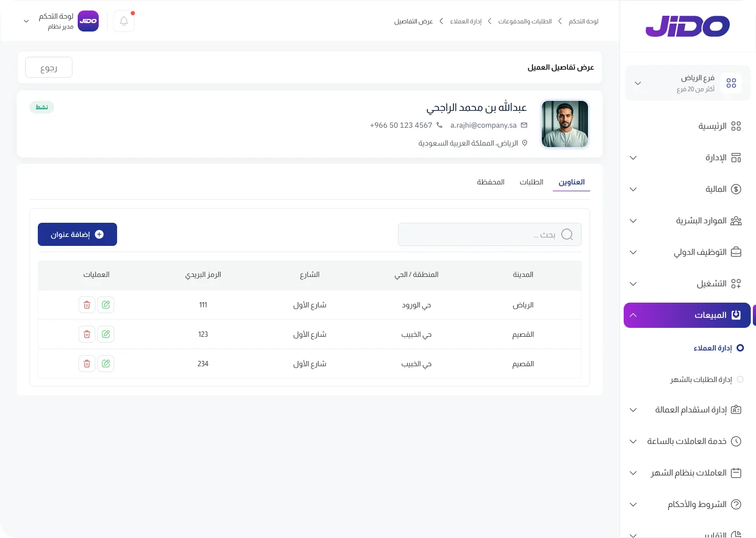
Task: Click the نشط status badge
Action: (x=42, y=107)
